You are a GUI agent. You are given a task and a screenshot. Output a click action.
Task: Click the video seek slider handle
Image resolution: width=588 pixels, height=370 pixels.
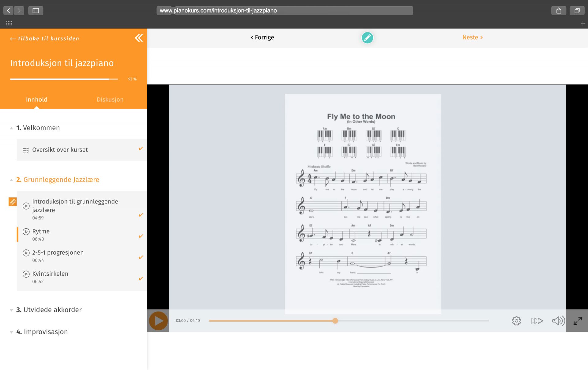[x=335, y=321]
